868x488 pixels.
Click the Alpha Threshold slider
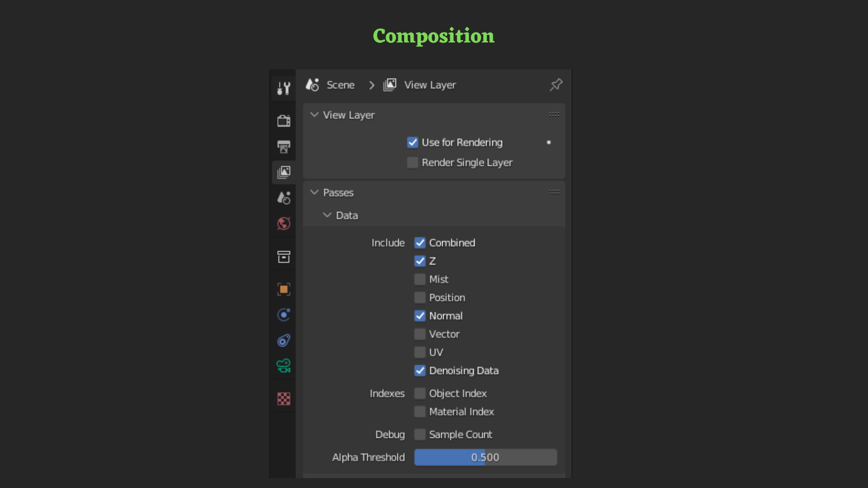point(486,457)
